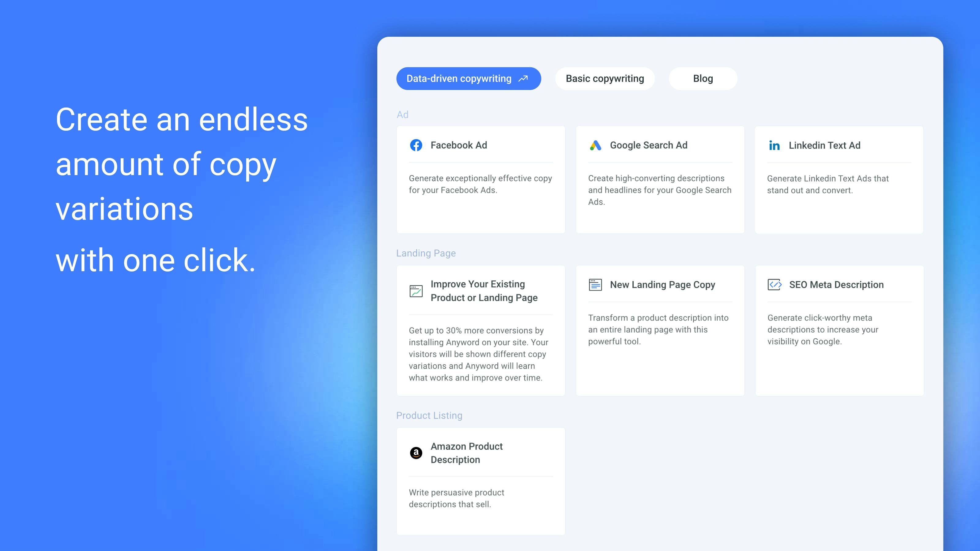Expand the Product Listing section
Screen dimensions: 980x551
click(429, 415)
